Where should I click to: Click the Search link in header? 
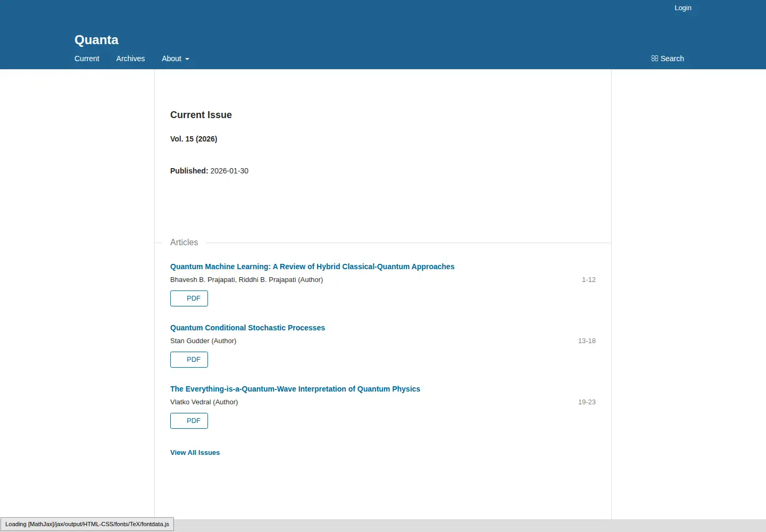click(x=668, y=59)
